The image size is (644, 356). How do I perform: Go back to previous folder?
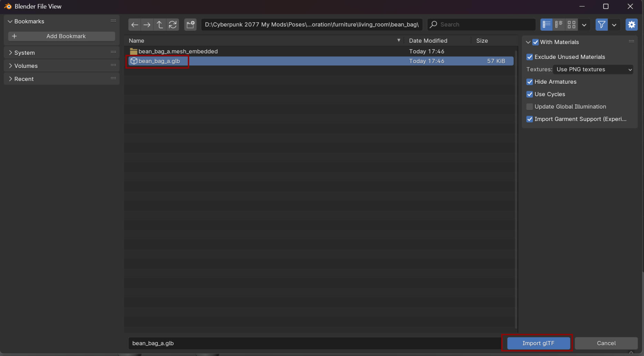pos(134,24)
